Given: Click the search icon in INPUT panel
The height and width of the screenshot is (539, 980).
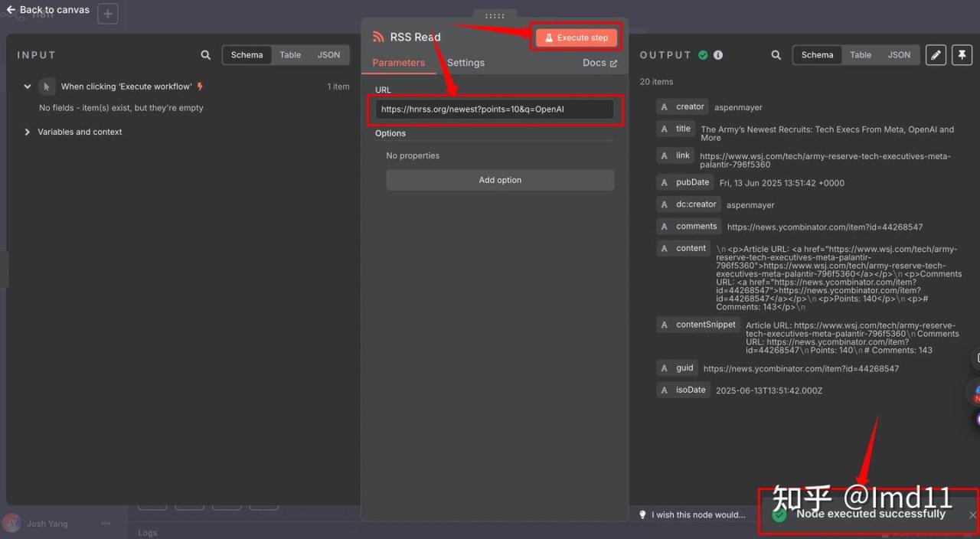Looking at the screenshot, I should point(205,55).
